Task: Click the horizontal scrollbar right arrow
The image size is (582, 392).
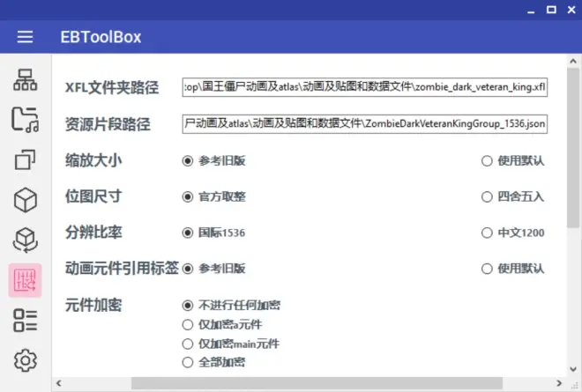Action: [560, 383]
